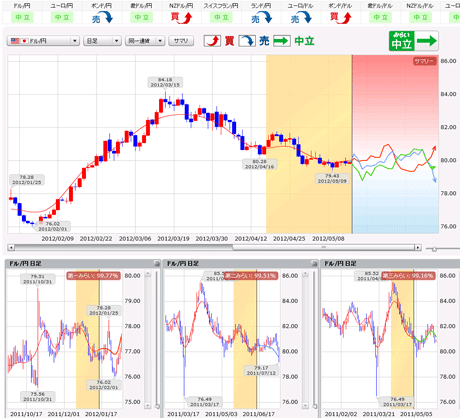The height and width of the screenshot is (418, 460).
Task: Maximize the second ドル/円 日足 similarity panel
Action: click(x=314, y=264)
